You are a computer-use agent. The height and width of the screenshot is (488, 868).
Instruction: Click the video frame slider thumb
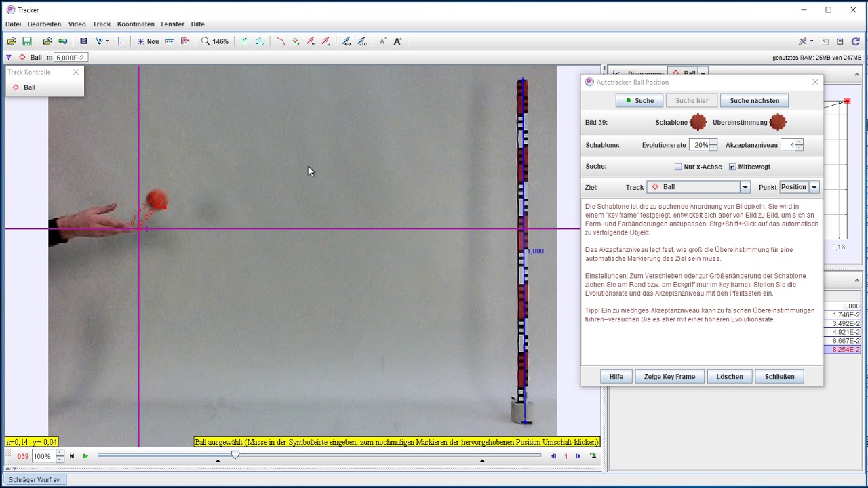point(235,455)
